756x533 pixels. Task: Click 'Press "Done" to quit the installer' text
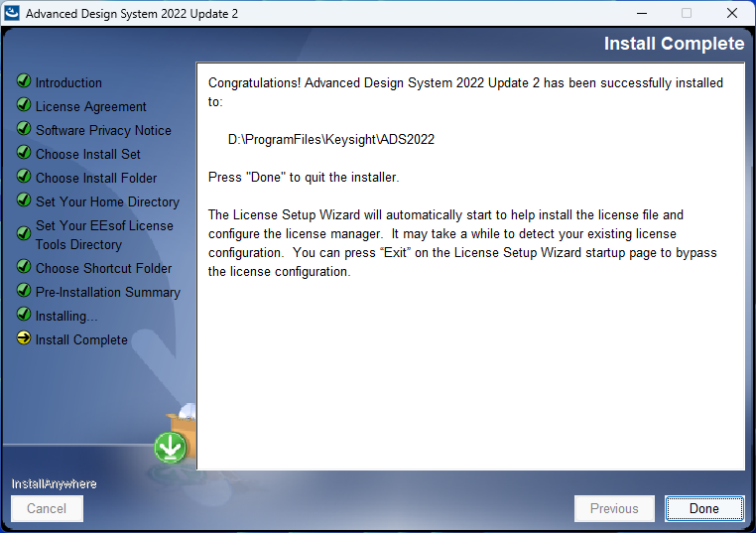pyautogui.click(x=304, y=178)
